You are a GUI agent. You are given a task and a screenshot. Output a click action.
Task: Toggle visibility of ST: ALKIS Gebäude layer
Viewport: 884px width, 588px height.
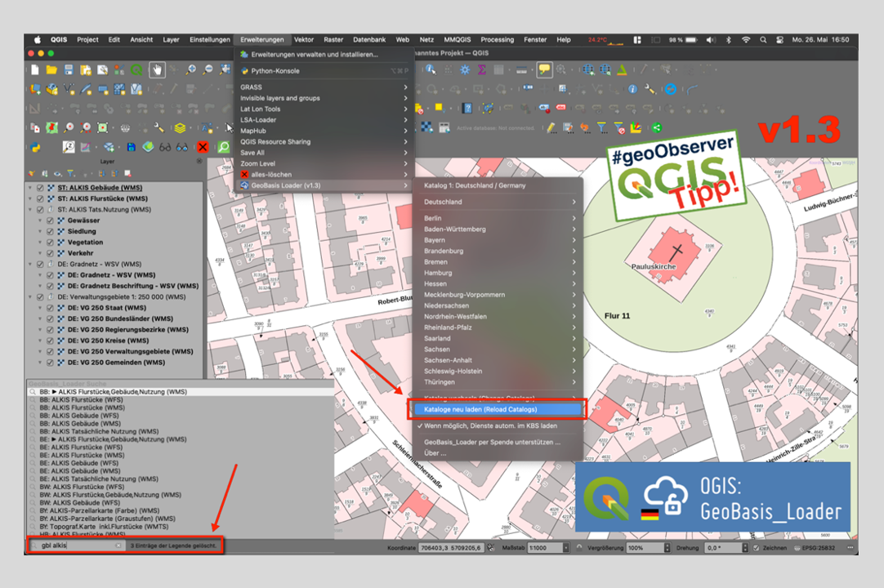(40, 188)
